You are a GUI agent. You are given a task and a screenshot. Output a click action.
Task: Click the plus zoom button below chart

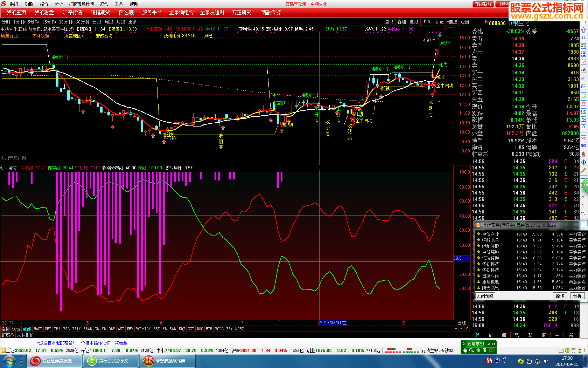tap(456, 329)
